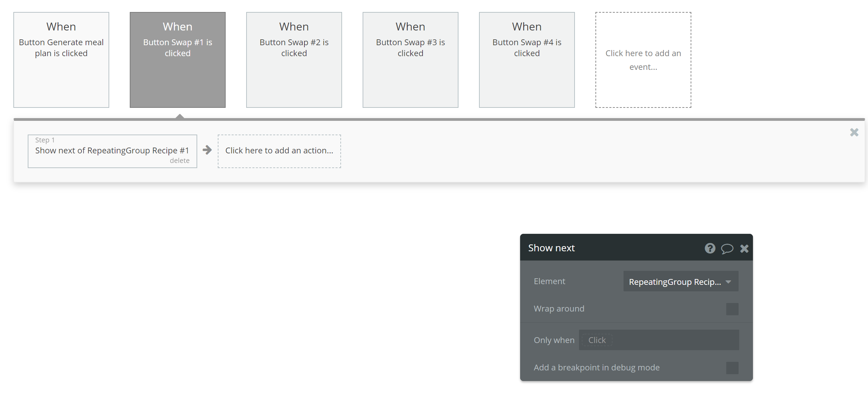
Task: Click the arrow between action steps
Action: (207, 150)
